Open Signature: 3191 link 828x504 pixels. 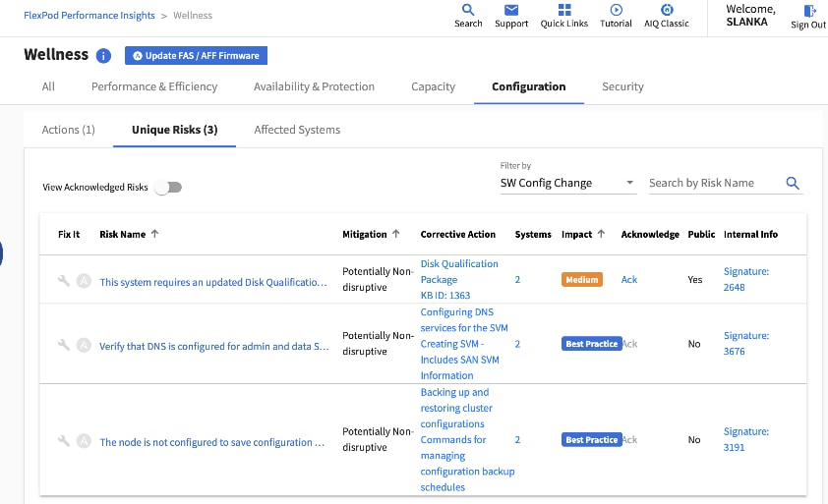click(745, 439)
